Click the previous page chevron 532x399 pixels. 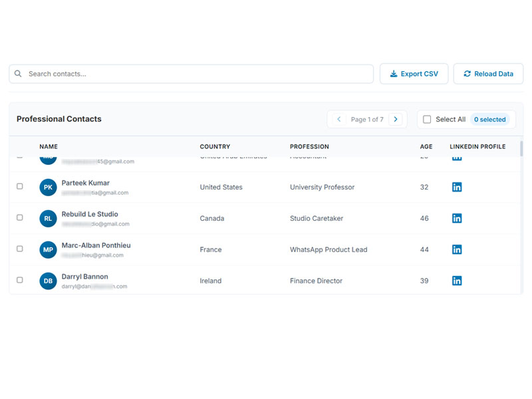point(338,119)
